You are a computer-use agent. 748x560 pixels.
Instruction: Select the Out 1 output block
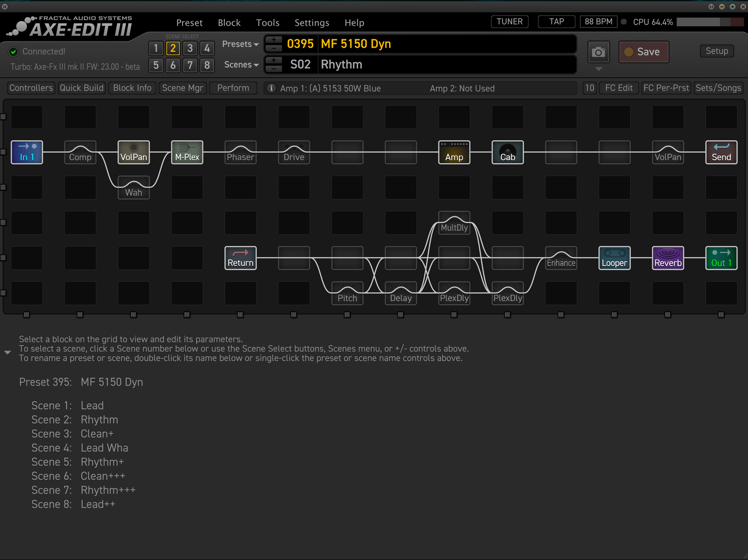[721, 258]
